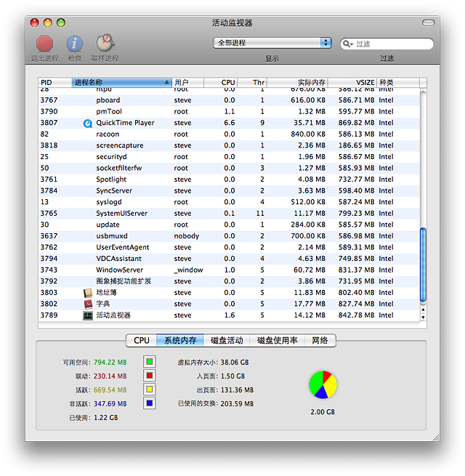465x476 pixels.
Task: Click the Sample Process magnifier icon
Action: click(105, 43)
